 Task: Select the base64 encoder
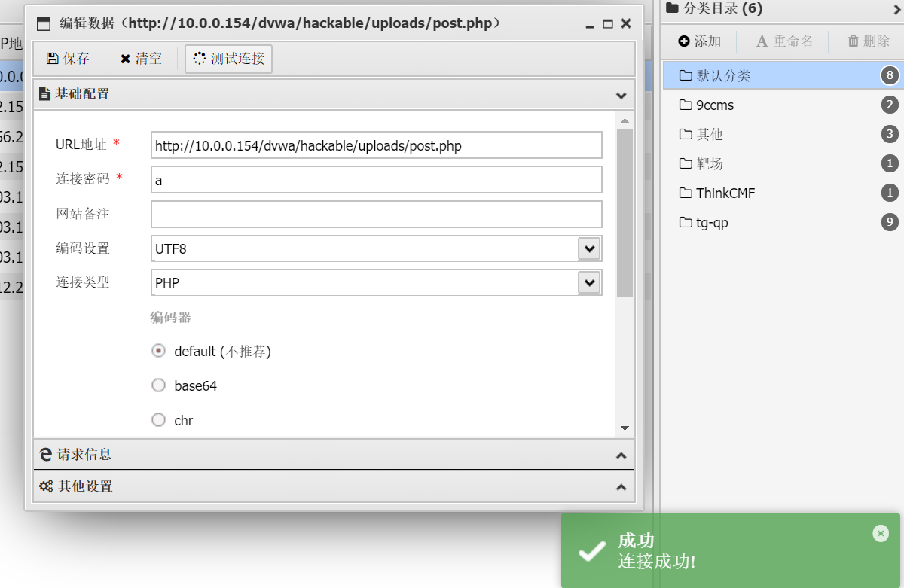pos(158,385)
